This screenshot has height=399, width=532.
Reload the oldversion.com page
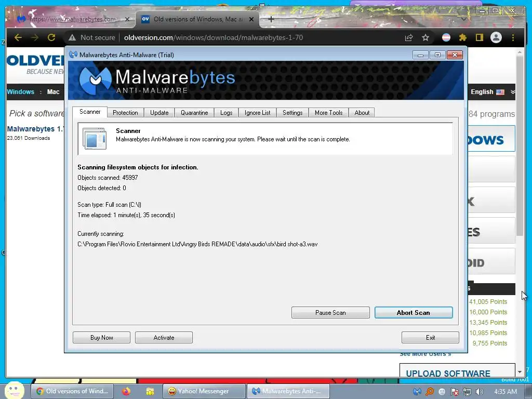point(51,37)
